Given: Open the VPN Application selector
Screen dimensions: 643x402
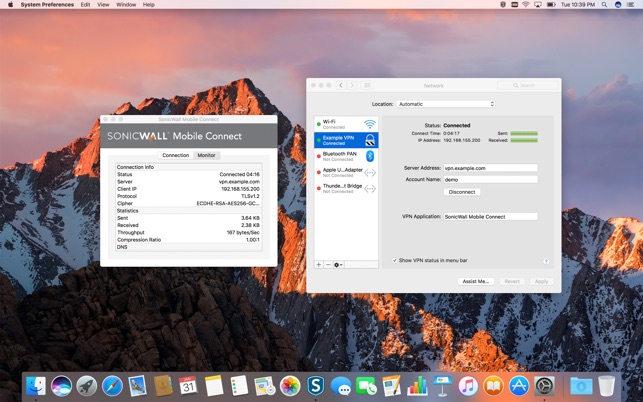Looking at the screenshot, I should click(x=490, y=216).
